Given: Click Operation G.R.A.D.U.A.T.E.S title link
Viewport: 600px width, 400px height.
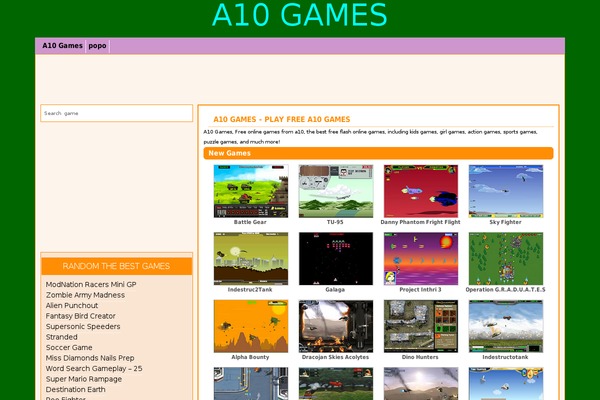Looking at the screenshot, I should 505,290.
